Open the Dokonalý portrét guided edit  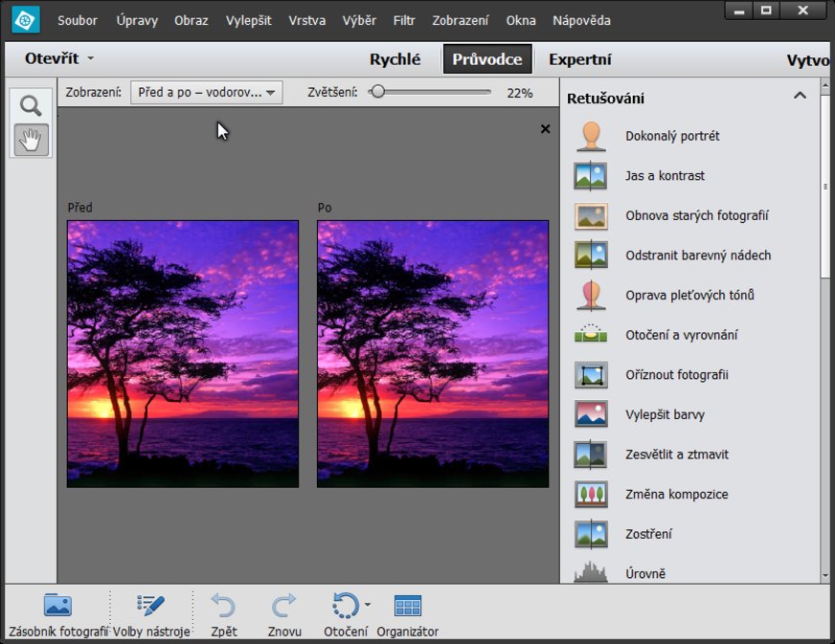coord(672,136)
